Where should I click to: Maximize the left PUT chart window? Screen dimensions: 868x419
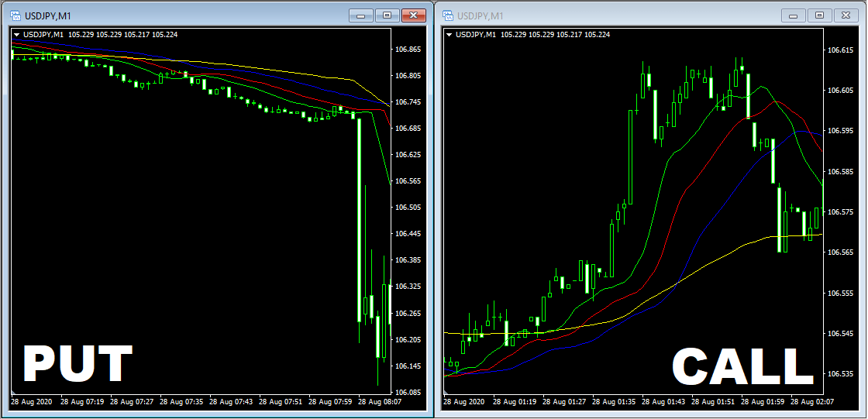[387, 15]
